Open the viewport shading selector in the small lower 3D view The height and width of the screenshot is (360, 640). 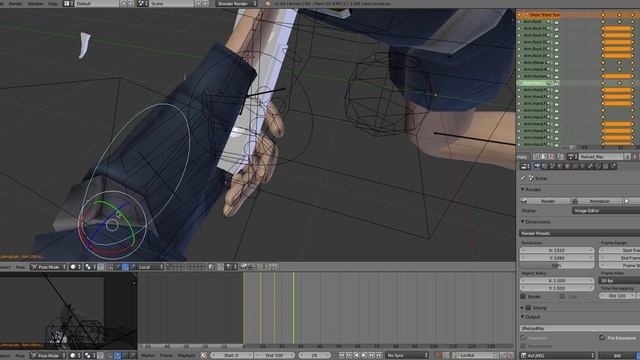click(75, 356)
